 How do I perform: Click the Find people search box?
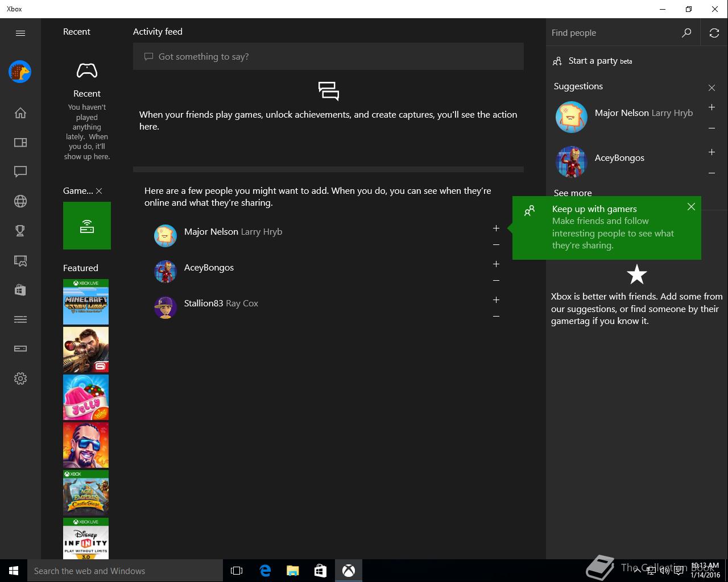click(614, 33)
